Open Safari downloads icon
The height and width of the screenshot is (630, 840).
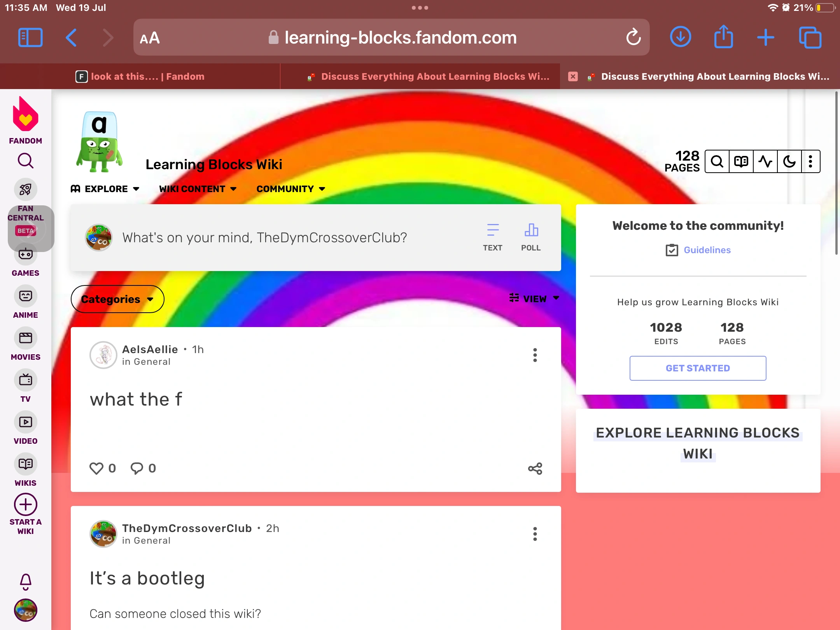(681, 38)
